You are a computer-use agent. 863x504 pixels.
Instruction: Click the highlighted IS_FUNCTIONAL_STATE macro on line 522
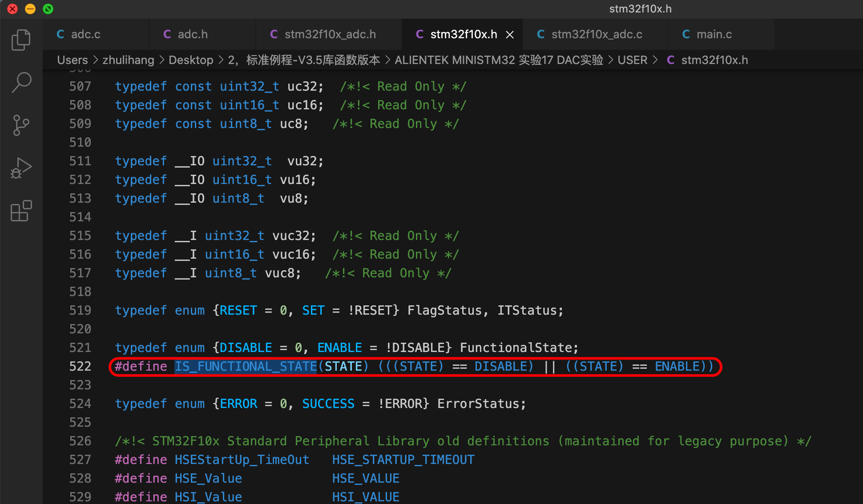point(245,366)
